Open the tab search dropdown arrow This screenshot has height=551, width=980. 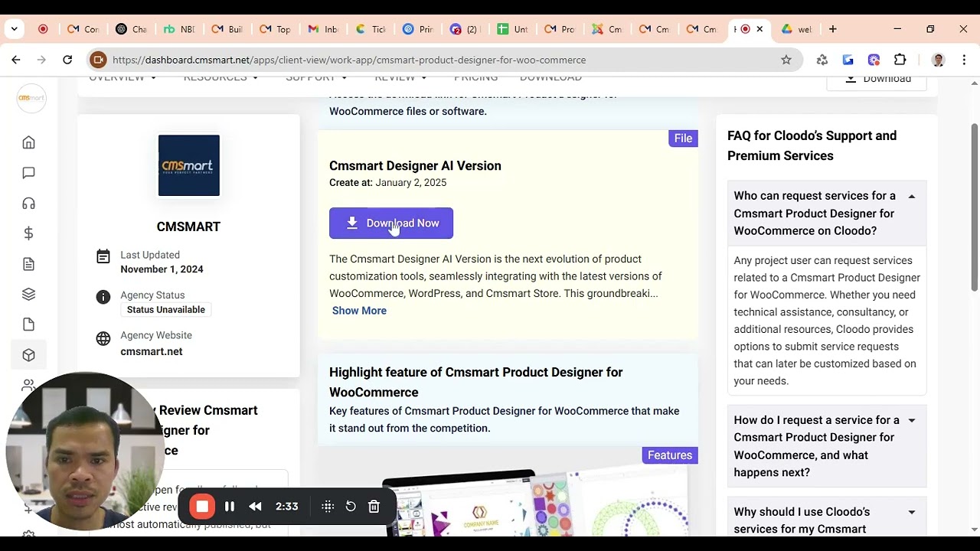(x=14, y=29)
